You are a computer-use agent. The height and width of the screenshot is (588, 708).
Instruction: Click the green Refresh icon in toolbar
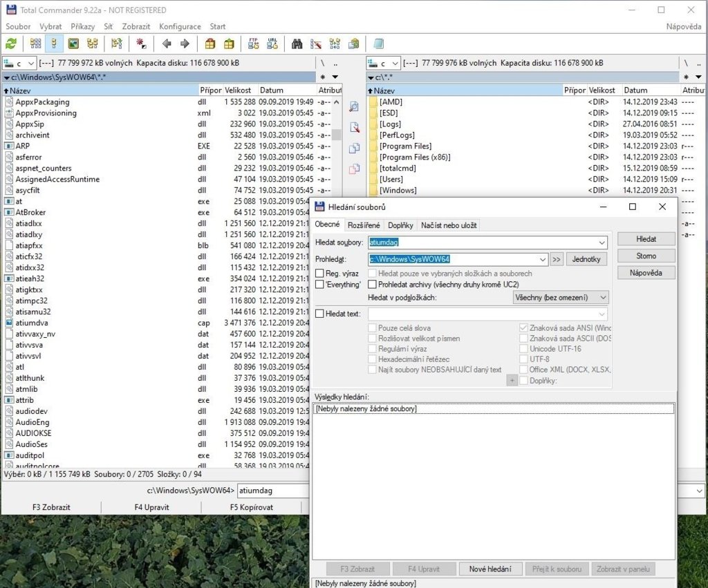click(11, 44)
